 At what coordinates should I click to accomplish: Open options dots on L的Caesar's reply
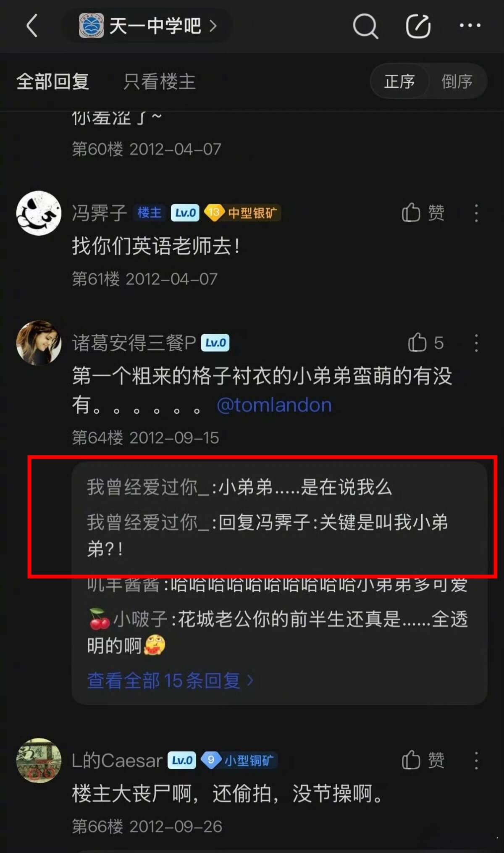(476, 761)
